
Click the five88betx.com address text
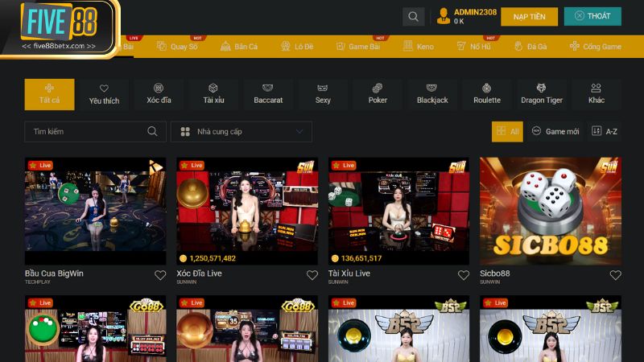(59, 46)
